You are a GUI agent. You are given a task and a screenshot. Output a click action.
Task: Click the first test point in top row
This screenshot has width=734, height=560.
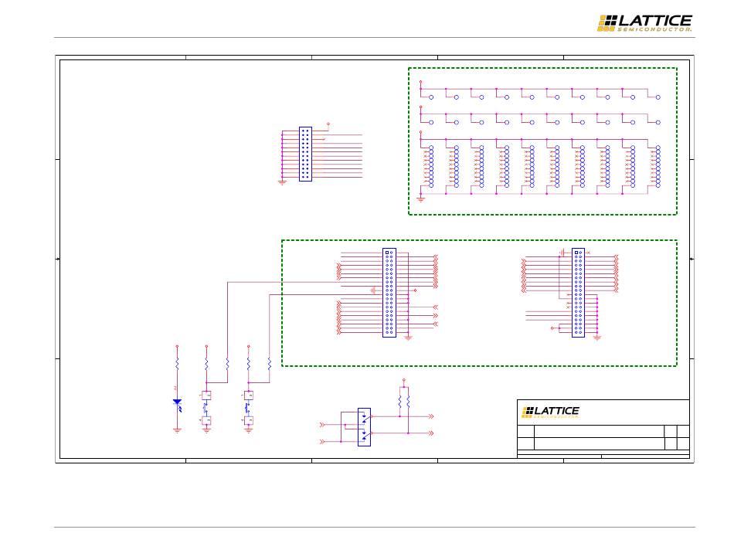(x=431, y=97)
